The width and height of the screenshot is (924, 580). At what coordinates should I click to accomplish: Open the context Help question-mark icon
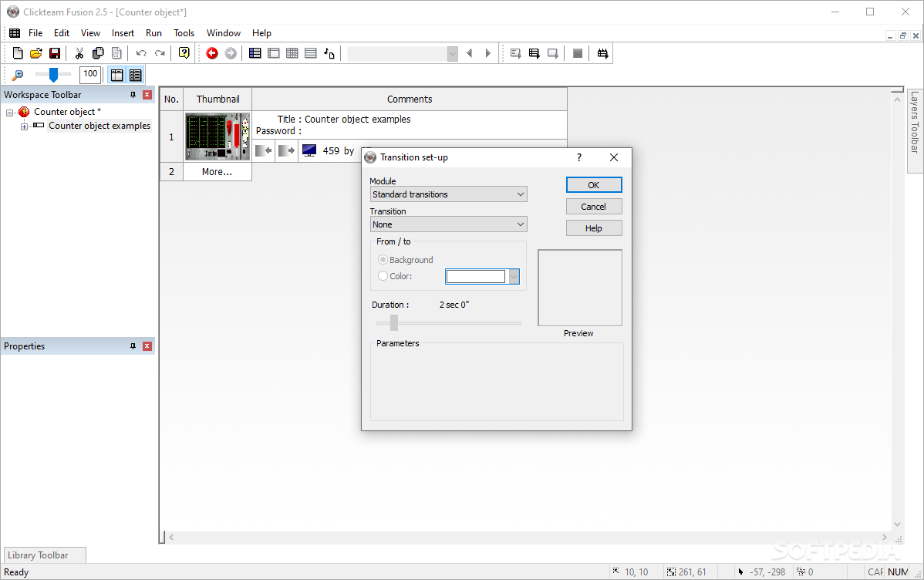click(x=184, y=54)
